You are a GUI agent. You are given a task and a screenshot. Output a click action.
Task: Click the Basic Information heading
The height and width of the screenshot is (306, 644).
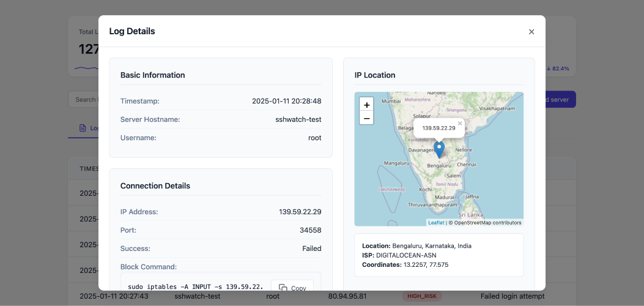[152, 75]
